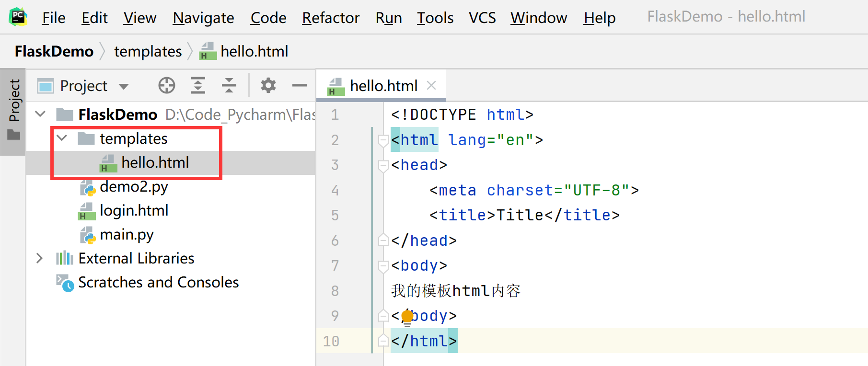This screenshot has height=366, width=868.
Task: Collapse the FlaskDemo project root
Action: [x=41, y=114]
